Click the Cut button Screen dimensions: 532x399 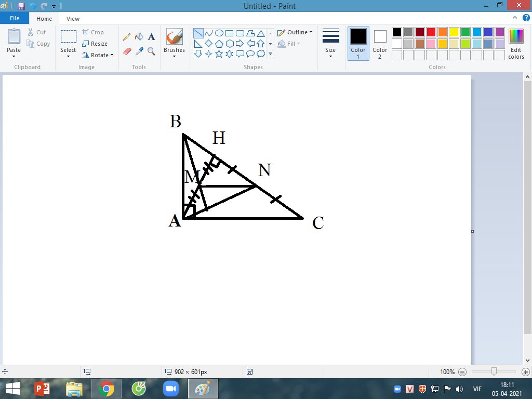(x=37, y=32)
